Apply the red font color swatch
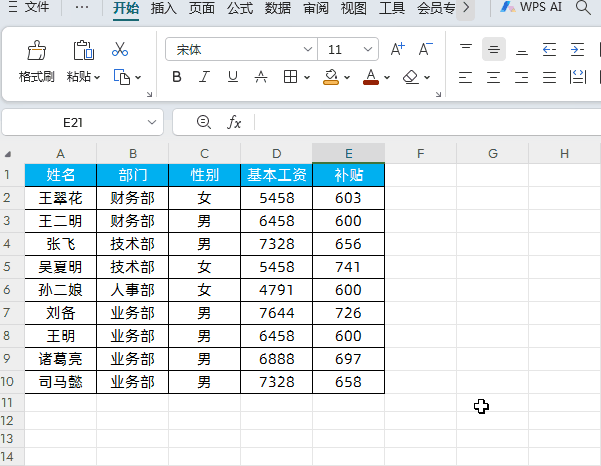 tap(371, 77)
